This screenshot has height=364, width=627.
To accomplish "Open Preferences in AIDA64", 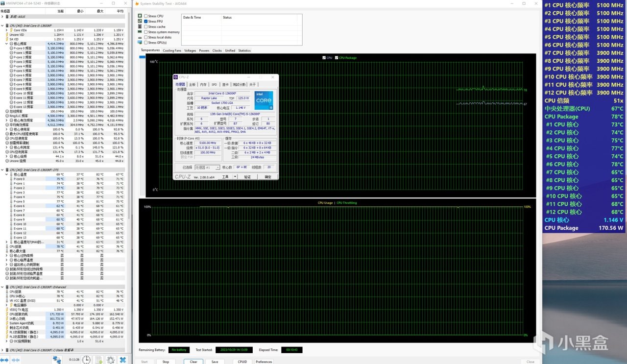I will pos(264,362).
